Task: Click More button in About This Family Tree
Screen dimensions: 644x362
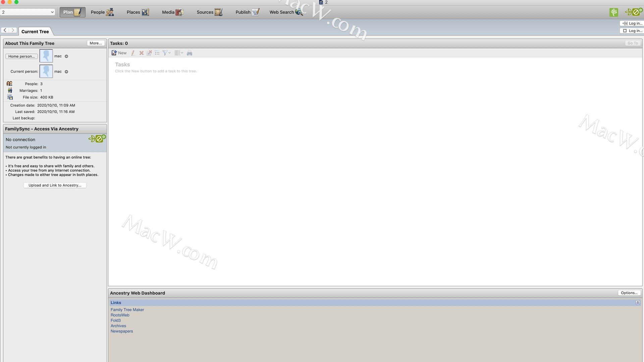Action: (x=96, y=43)
